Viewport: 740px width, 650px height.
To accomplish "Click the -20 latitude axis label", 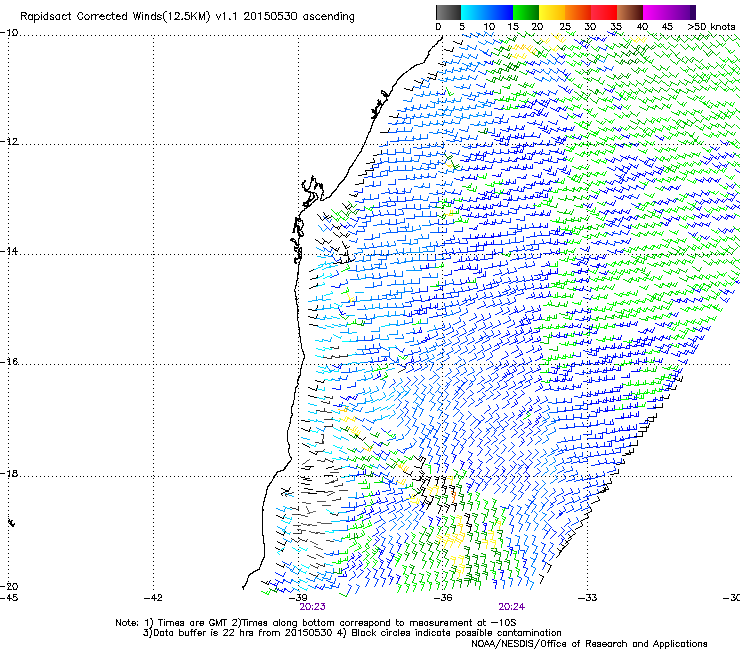I will [9, 586].
